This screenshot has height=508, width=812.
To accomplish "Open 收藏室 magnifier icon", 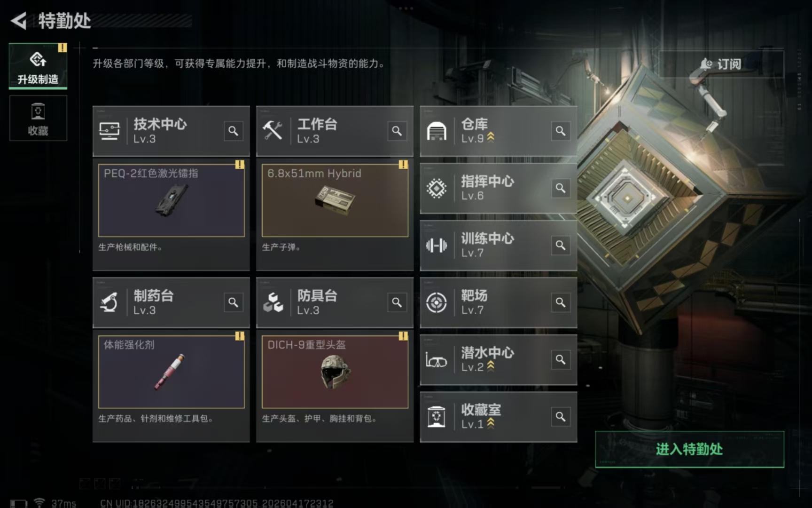I will pyautogui.click(x=560, y=417).
